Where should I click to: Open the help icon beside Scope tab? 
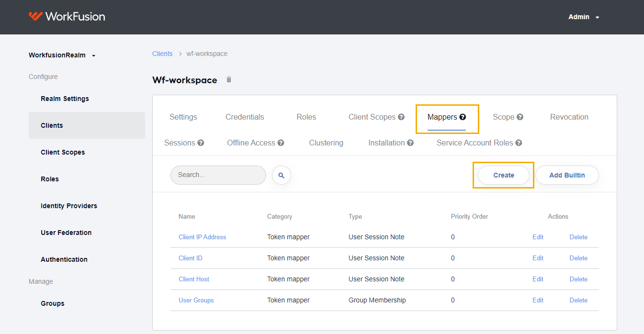coord(520,117)
